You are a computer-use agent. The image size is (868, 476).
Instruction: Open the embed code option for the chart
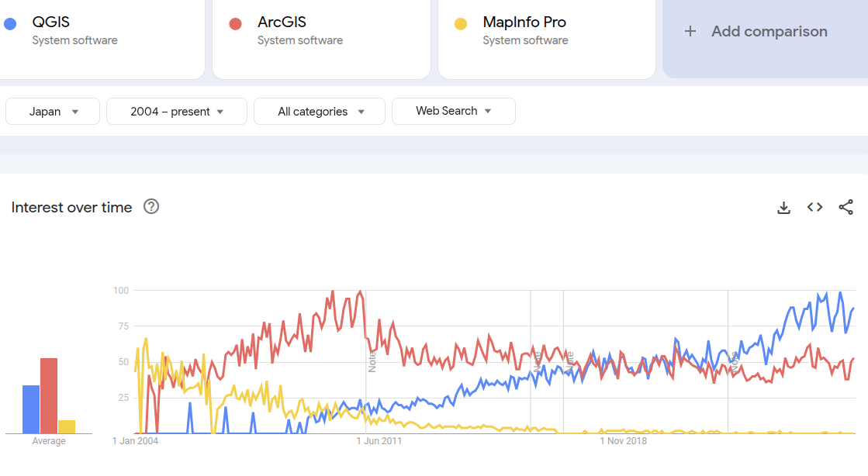tap(814, 207)
